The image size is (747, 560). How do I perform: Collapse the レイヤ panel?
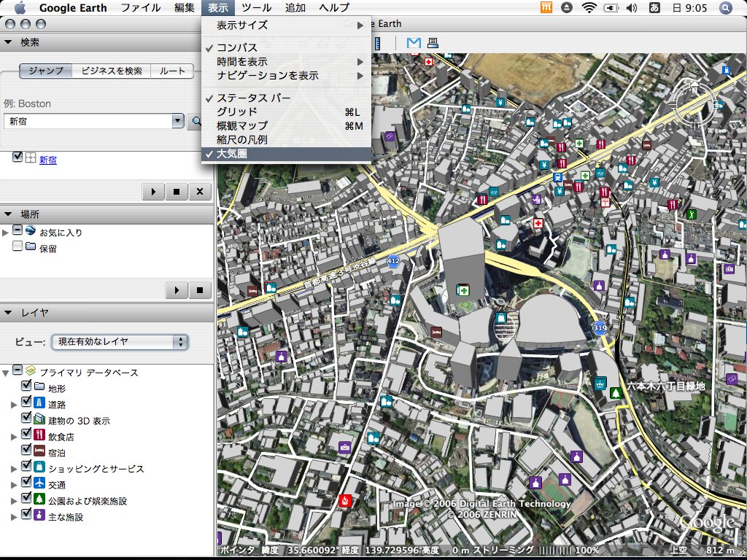click(x=7, y=312)
